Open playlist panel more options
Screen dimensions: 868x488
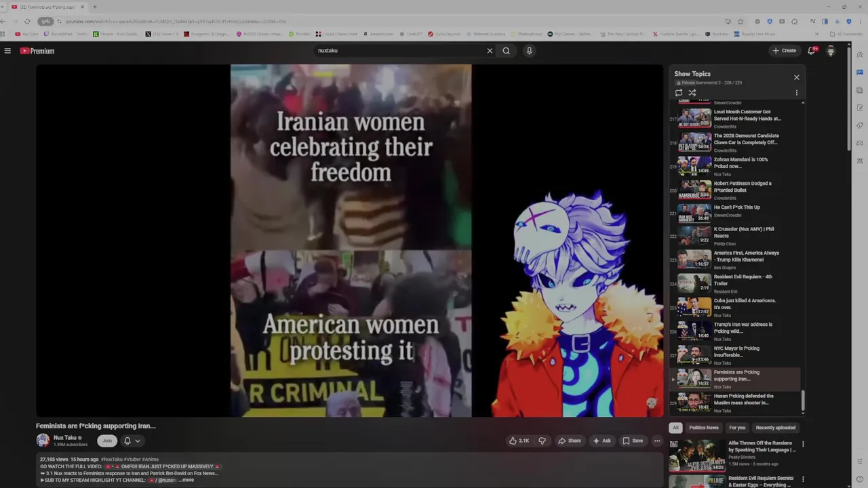pyautogui.click(x=797, y=93)
